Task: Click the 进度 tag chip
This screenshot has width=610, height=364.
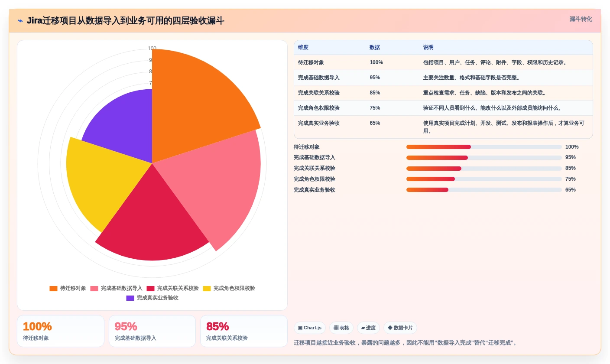Action: [x=368, y=328]
